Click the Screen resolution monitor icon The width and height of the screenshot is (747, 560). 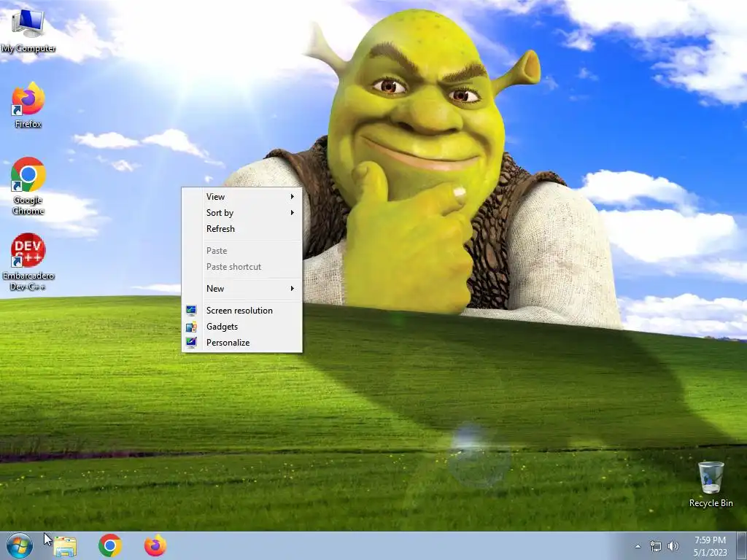click(x=191, y=311)
